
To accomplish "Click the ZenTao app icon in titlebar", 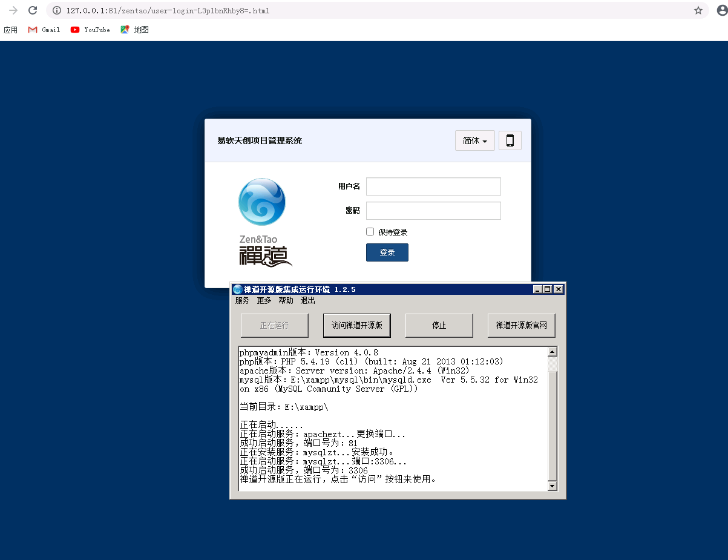I will pyautogui.click(x=237, y=289).
